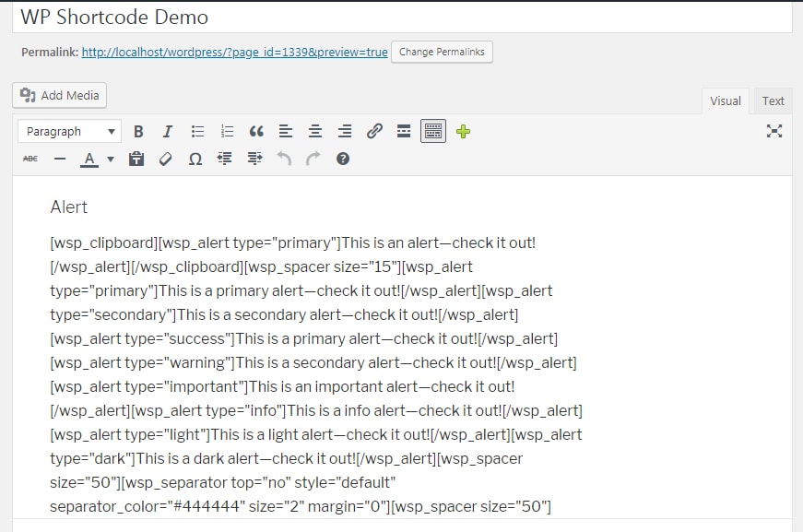Decrease paragraph indent

click(225, 159)
